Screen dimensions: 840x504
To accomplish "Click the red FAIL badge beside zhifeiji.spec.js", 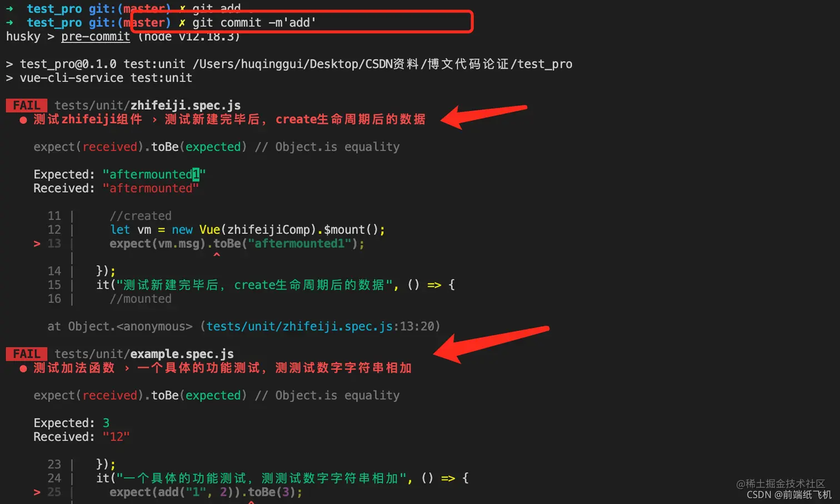I will point(27,105).
